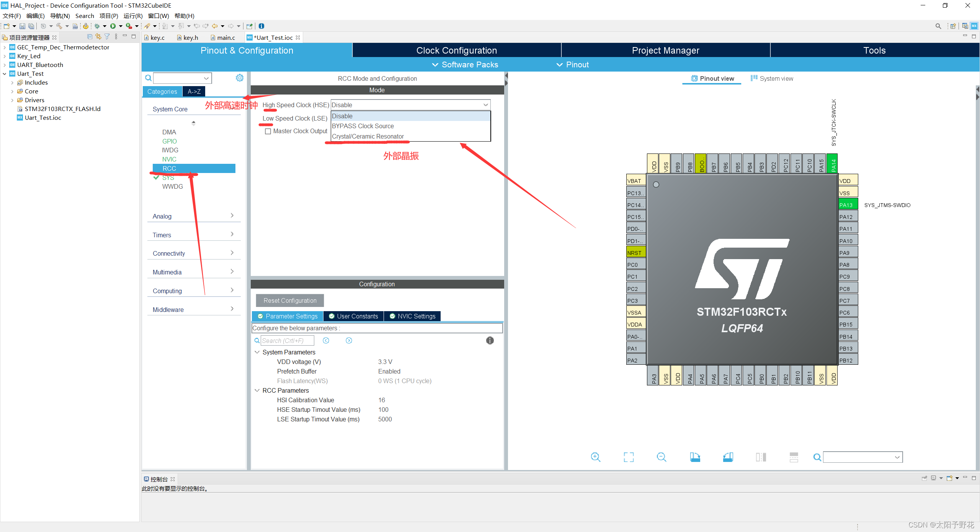
Task: Zoom in on the pinout view
Action: 596,457
